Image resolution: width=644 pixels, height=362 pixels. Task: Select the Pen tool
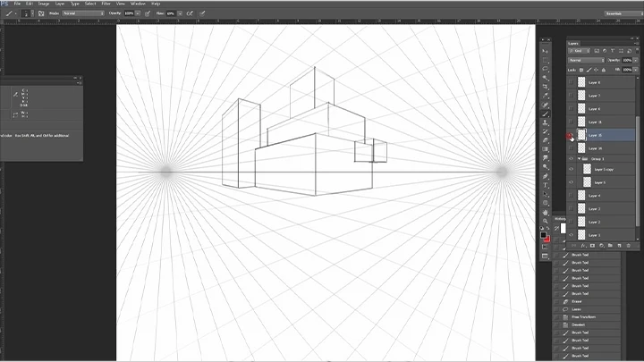click(545, 176)
